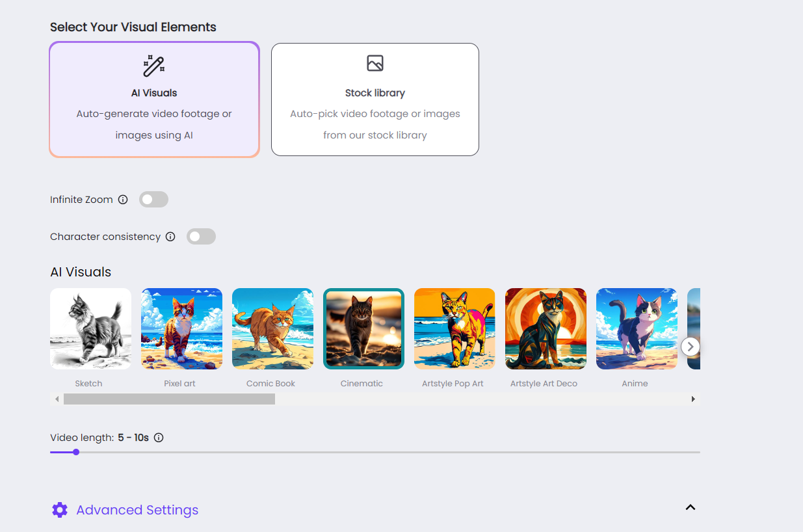Open info tooltip next to Infinite Zoom
Screen dimensions: 803x532
point(123,200)
